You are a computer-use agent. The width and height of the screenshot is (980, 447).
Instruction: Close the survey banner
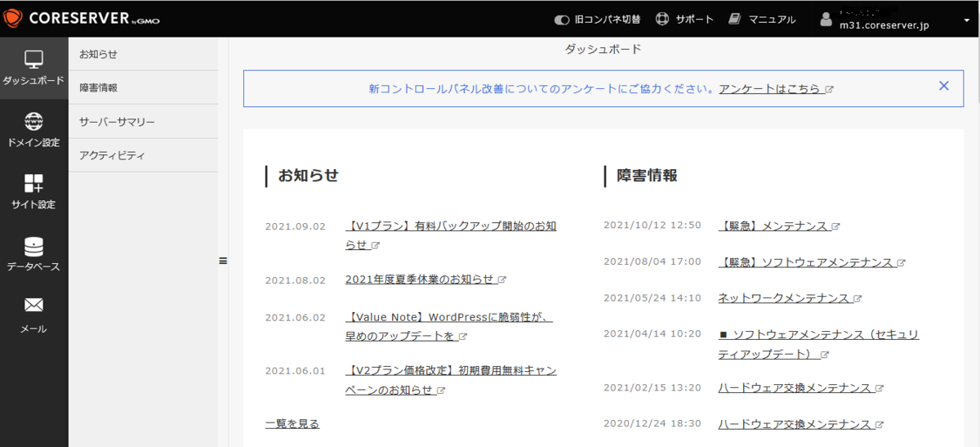tap(944, 86)
